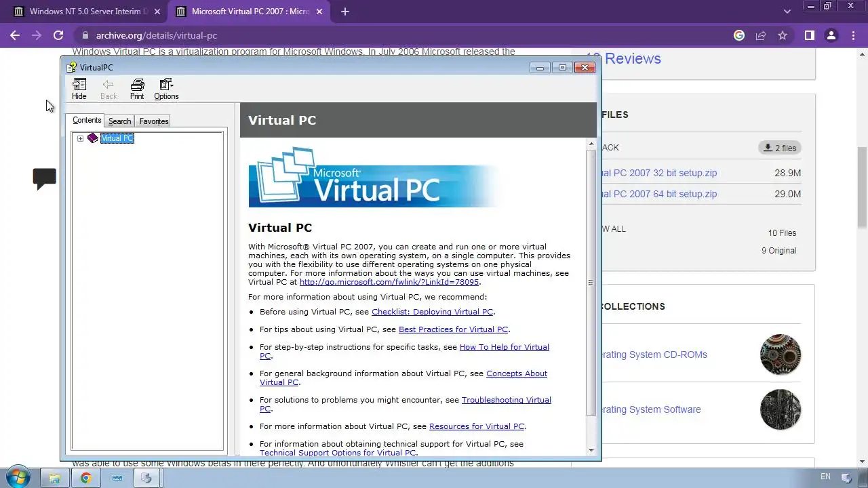868x488 pixels.
Task: Click the Back arrow in VirtualPC help toolbar
Action: tap(108, 89)
